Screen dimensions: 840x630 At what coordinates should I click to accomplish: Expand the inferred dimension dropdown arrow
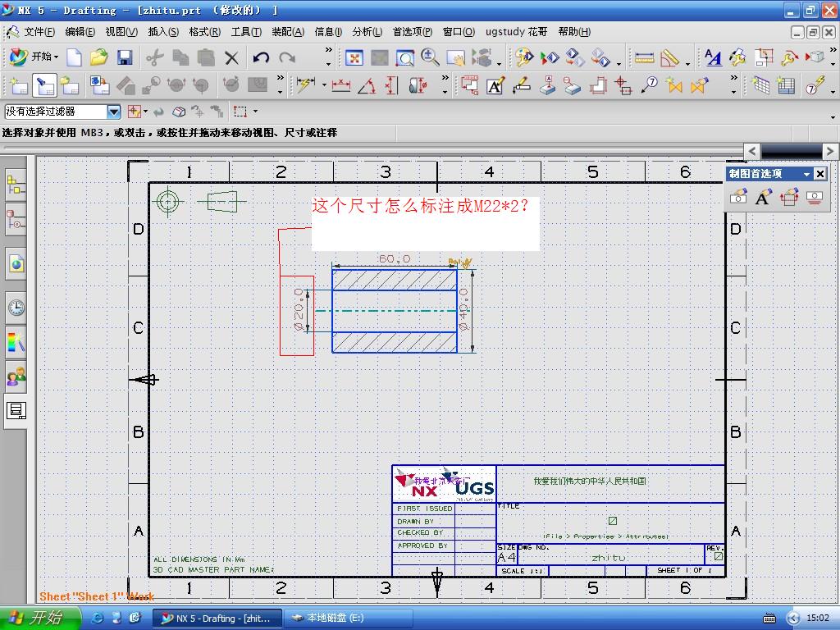(x=323, y=84)
